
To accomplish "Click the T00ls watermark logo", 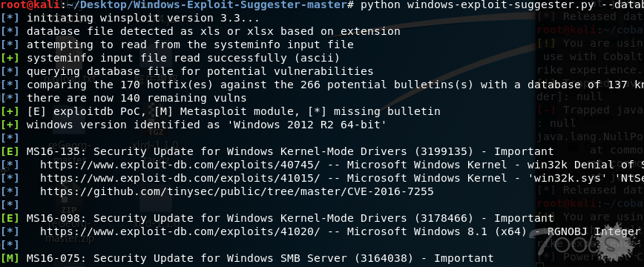I will 586,237.
